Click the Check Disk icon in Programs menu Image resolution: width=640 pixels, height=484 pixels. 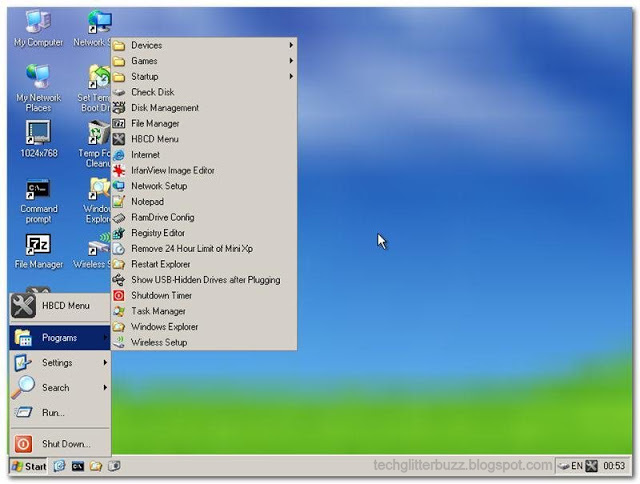click(119, 93)
